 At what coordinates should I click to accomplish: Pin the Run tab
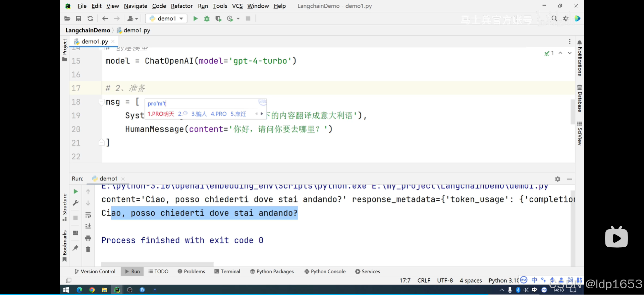coord(76,248)
